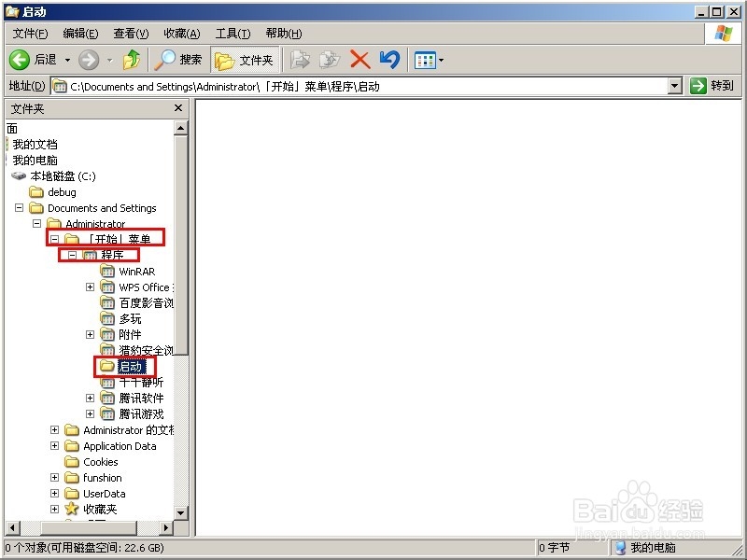
Task: Open the 收藏(A) menu
Action: point(182,34)
